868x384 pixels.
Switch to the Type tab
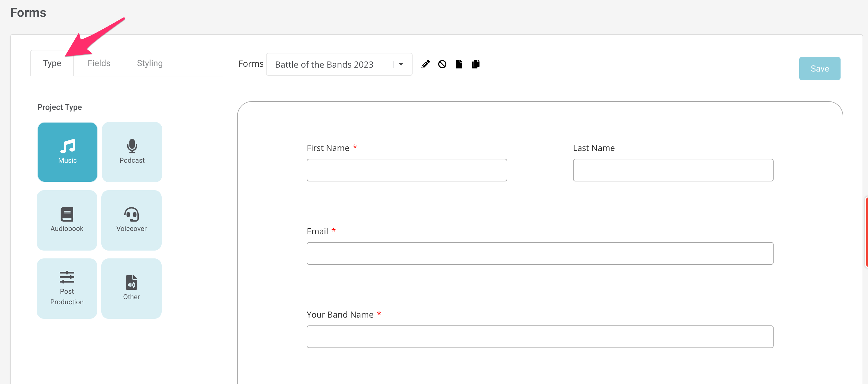coord(52,63)
